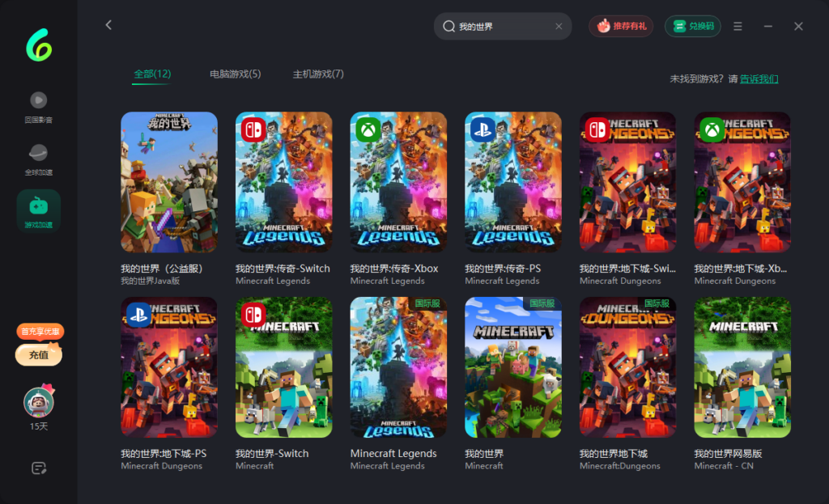This screenshot has height=504, width=829.
Task: Open the feedback note icon in sidebar
Action: click(39, 468)
